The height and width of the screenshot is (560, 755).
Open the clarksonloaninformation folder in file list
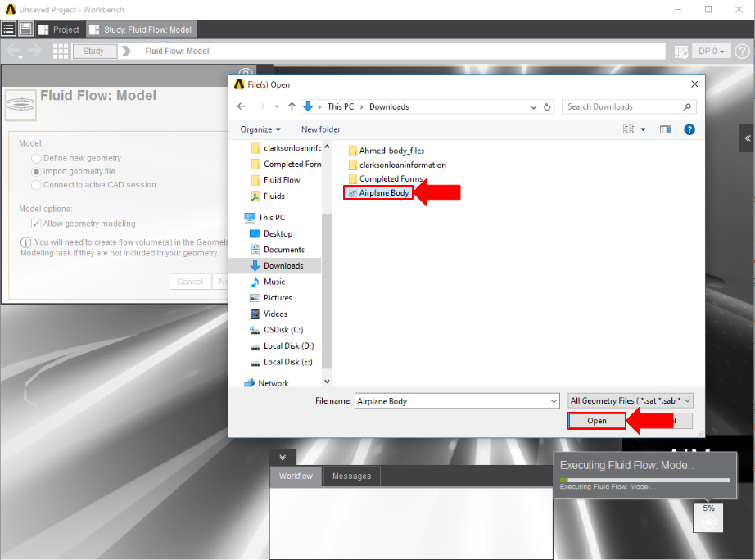[397, 165]
